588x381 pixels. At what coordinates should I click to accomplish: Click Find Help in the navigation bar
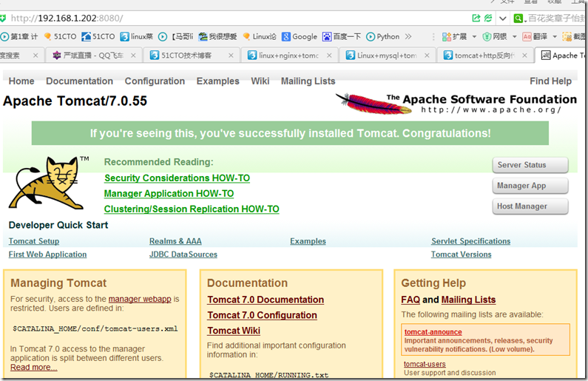coord(550,81)
